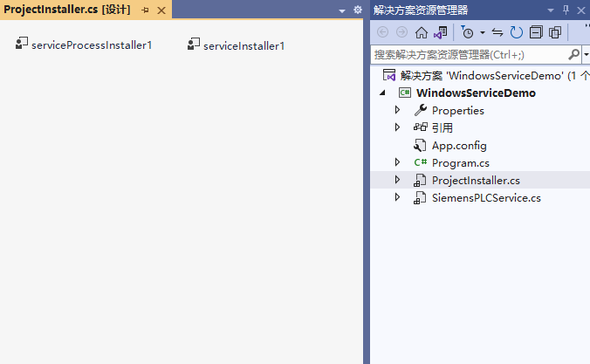Viewport: 590px width, 364px height.
Task: Expand the 引用 references node
Action: pos(397,127)
